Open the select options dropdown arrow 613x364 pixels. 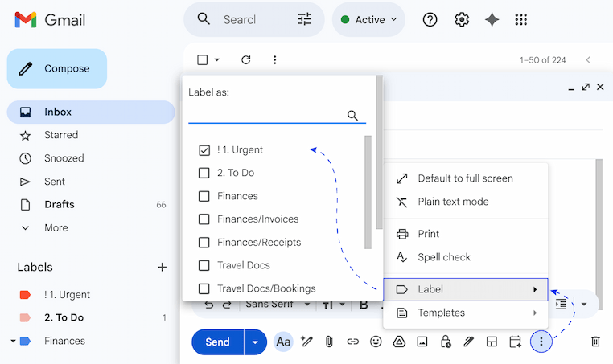coord(217,59)
